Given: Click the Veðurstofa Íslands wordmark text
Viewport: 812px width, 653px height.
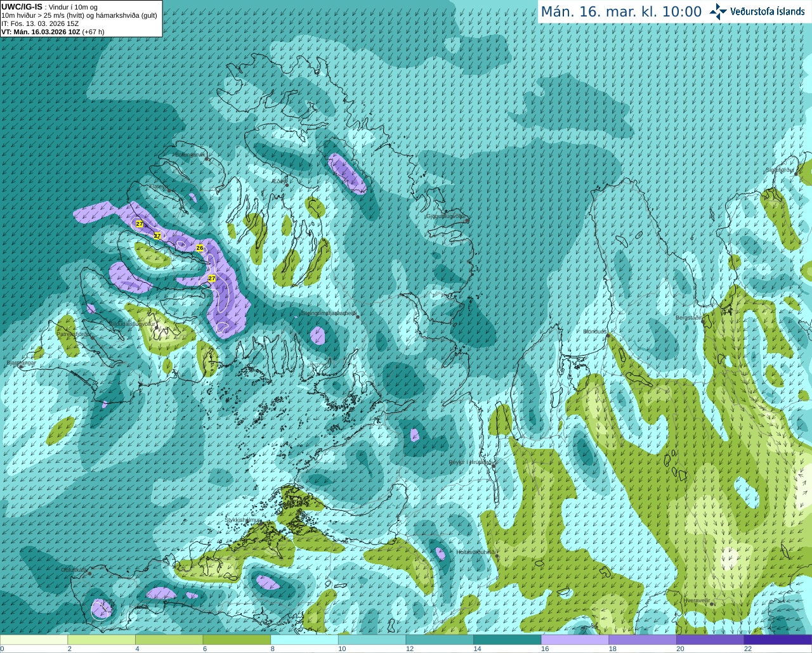Looking at the screenshot, I should click(x=768, y=11).
